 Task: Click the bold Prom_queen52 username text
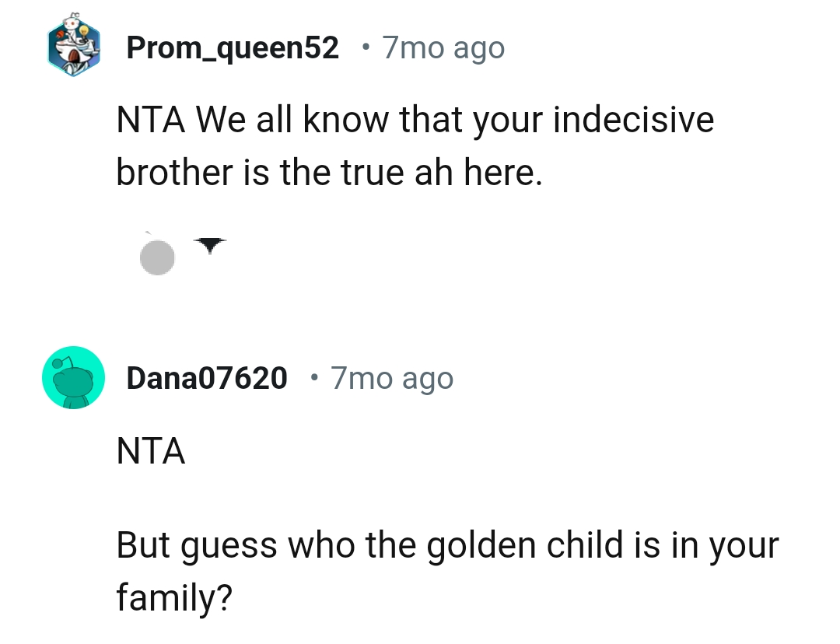coord(233,47)
